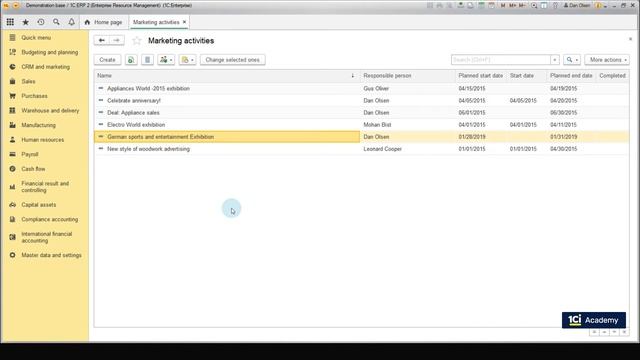This screenshot has height=360, width=640.
Task: Open Warehouse and delivery section
Action: 50,111
